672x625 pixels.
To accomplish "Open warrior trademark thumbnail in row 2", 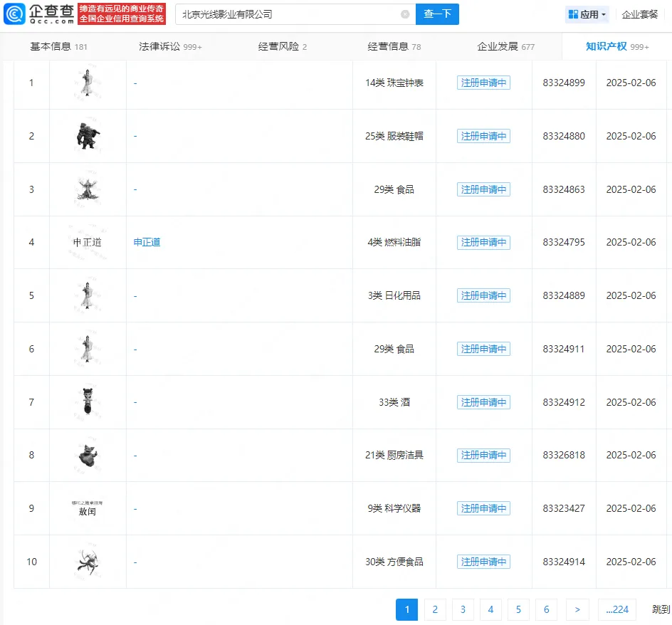I will tap(88, 136).
